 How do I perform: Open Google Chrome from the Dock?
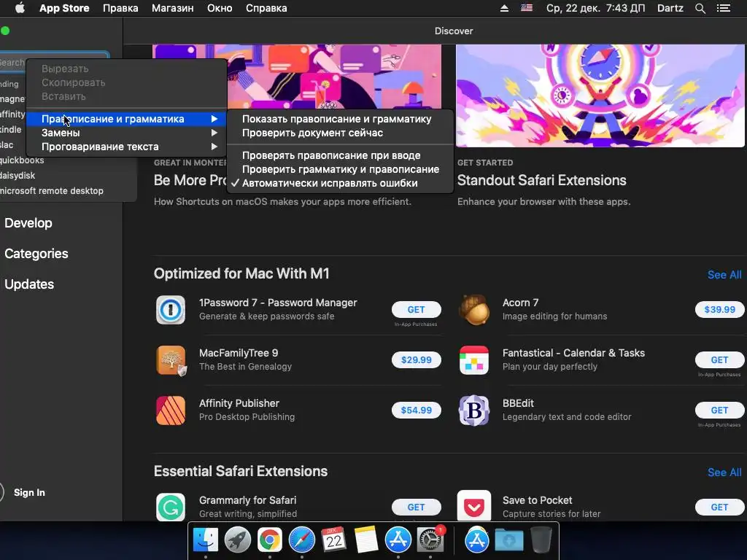270,540
